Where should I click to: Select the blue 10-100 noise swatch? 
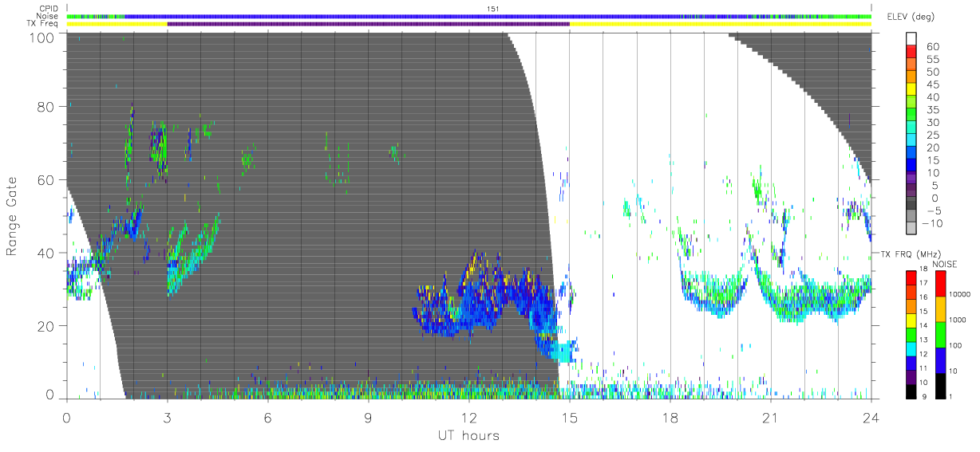[x=942, y=360]
